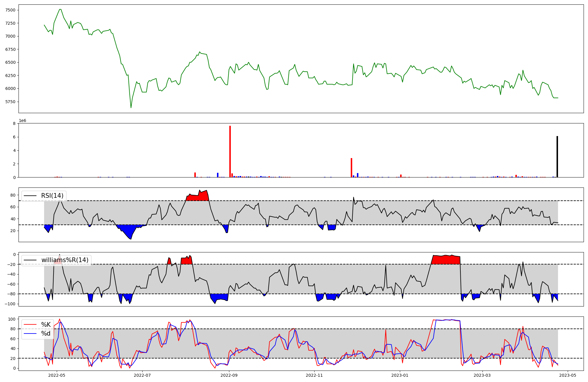Screen dimensions: 588x382
Task: Click the 1e6 volume scale label
Action: click(x=23, y=121)
